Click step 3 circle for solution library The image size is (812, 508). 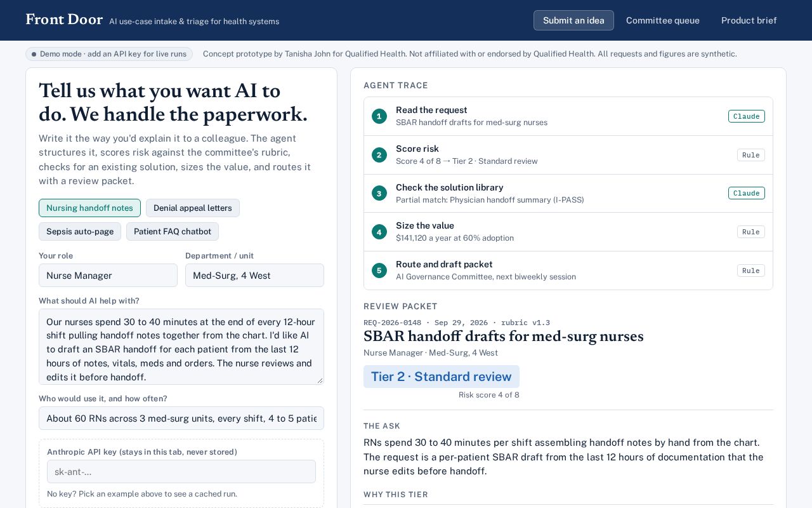tap(379, 193)
